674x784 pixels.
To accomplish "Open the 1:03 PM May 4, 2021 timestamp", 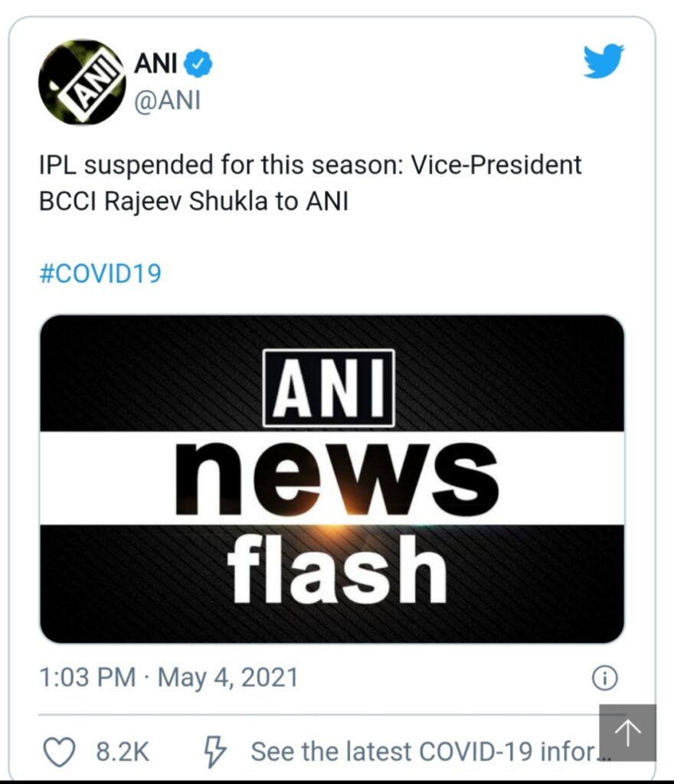I will (168, 678).
